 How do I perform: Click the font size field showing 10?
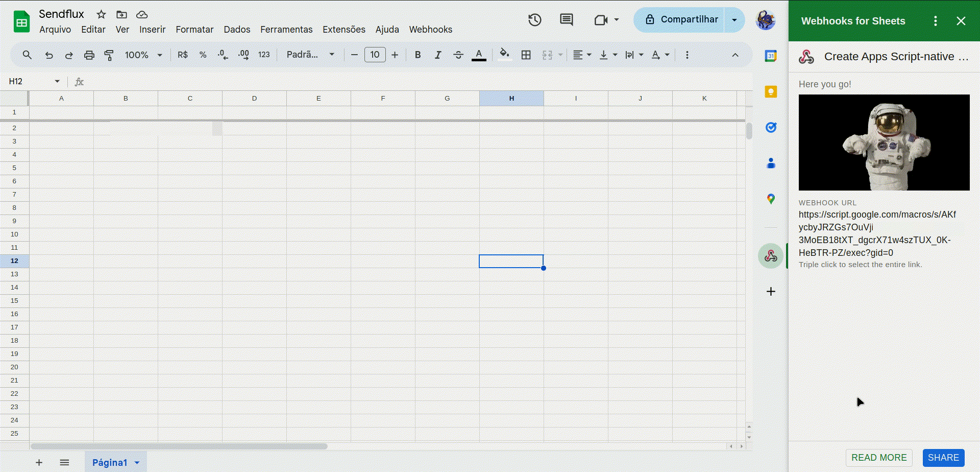(x=375, y=55)
